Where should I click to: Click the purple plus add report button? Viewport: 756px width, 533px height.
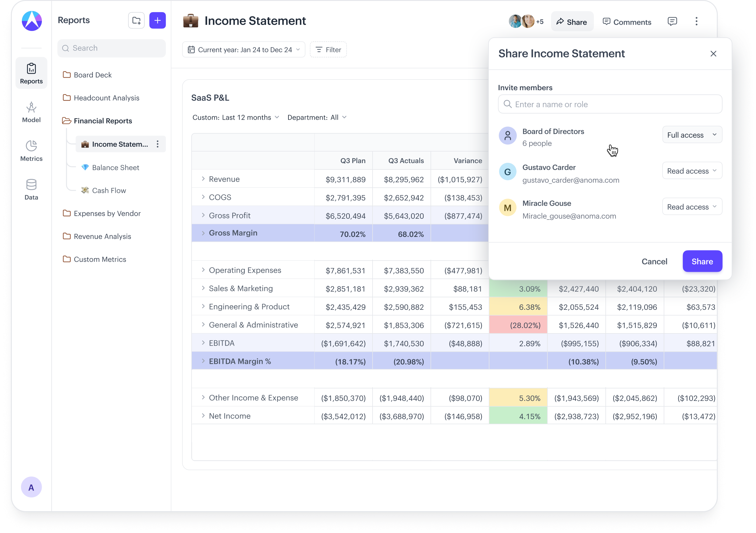click(x=157, y=21)
